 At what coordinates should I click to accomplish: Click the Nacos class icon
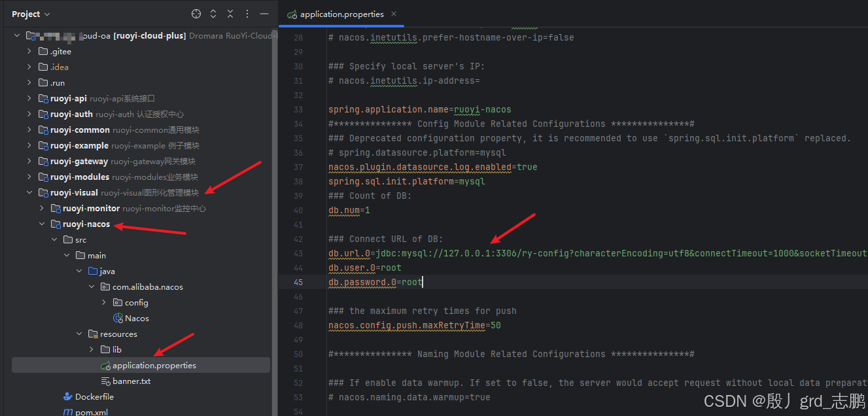point(118,318)
